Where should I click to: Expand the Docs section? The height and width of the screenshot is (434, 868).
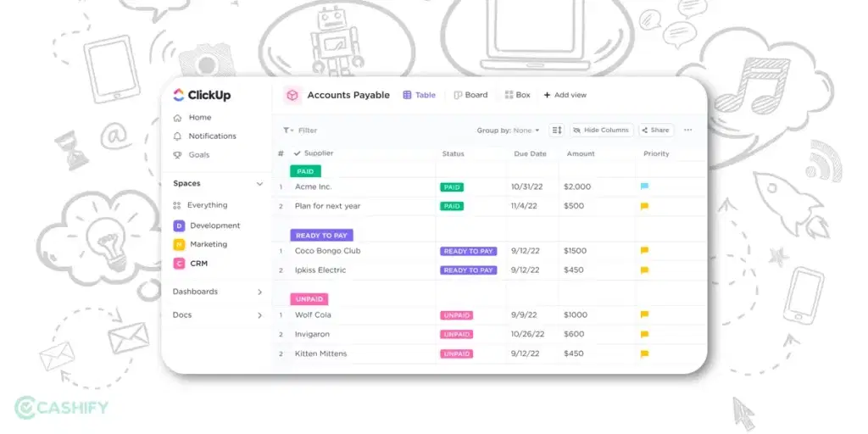click(x=259, y=315)
